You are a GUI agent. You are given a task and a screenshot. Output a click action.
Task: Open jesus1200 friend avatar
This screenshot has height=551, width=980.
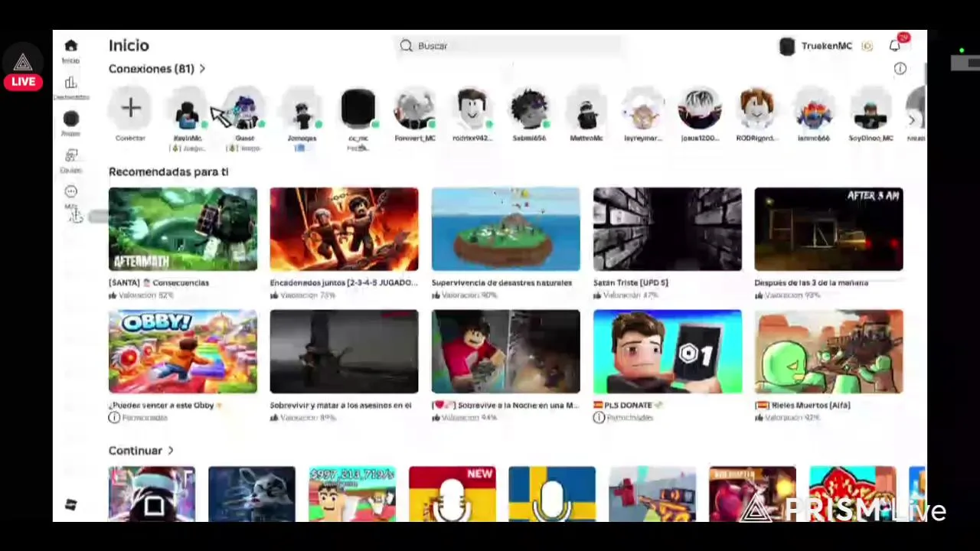point(700,108)
